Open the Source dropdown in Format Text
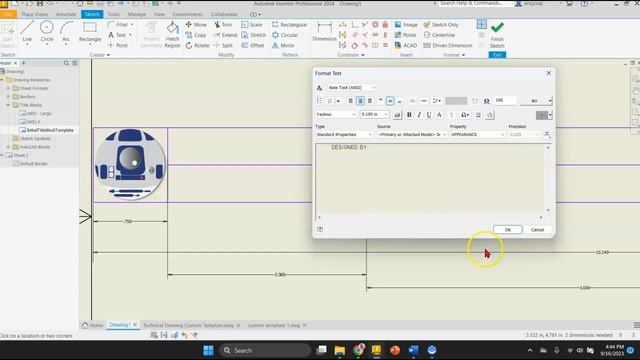This screenshot has height=360, width=640. [412, 134]
